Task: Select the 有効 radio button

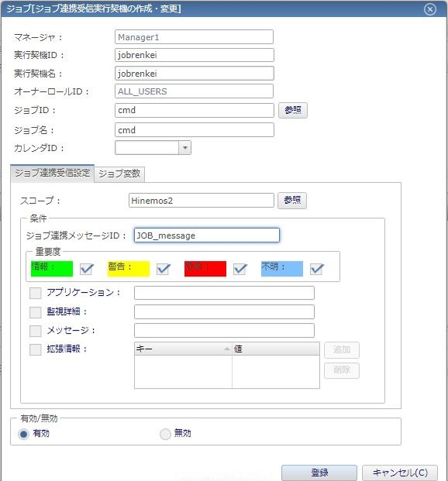Action: click(x=24, y=434)
